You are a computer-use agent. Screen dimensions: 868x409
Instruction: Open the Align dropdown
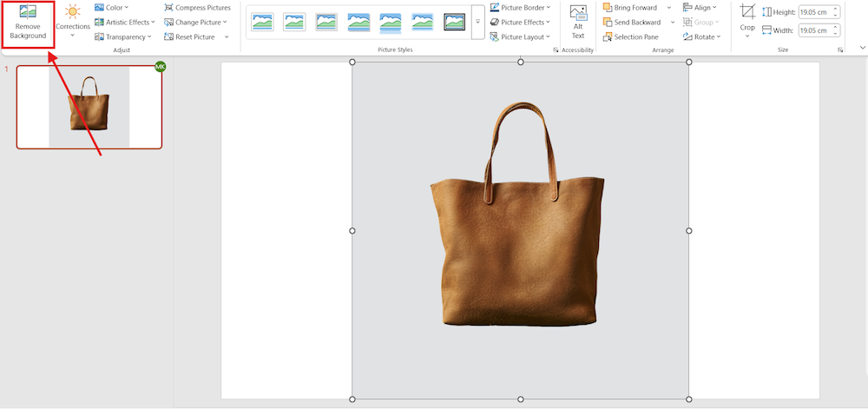pos(700,8)
